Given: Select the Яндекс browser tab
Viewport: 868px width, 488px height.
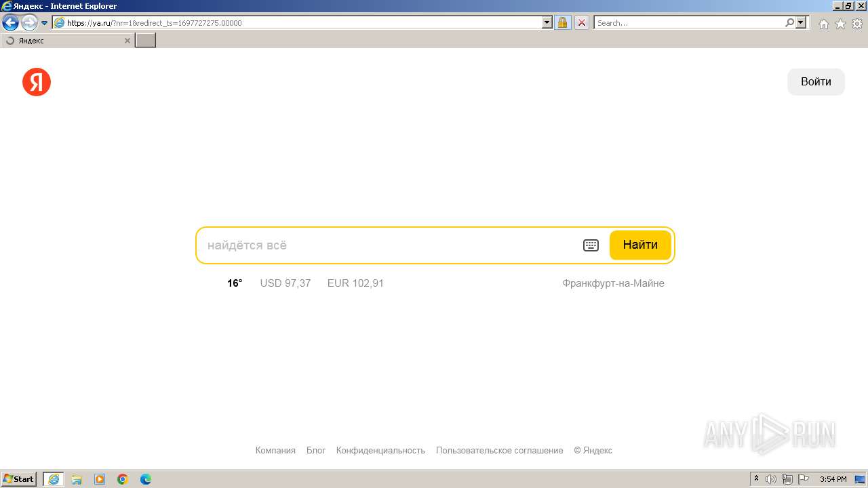Looking at the screenshot, I should tap(66, 41).
